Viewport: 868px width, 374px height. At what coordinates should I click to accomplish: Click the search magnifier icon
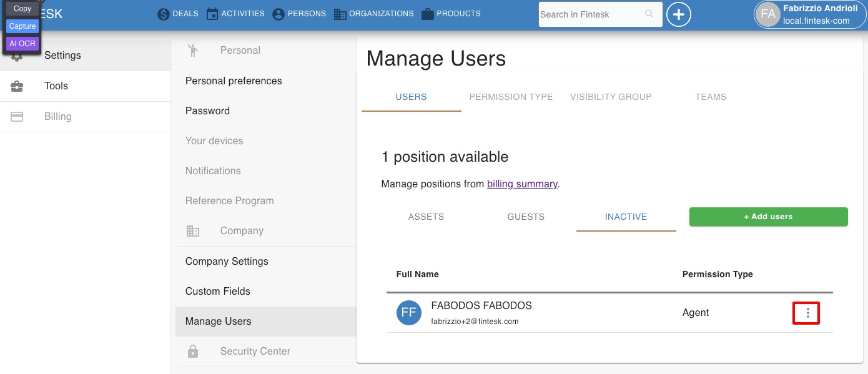[649, 14]
